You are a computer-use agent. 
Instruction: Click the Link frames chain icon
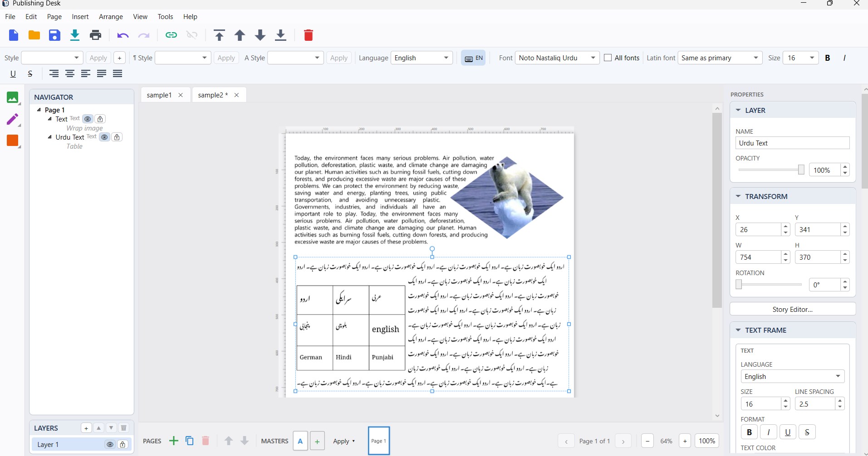[171, 35]
